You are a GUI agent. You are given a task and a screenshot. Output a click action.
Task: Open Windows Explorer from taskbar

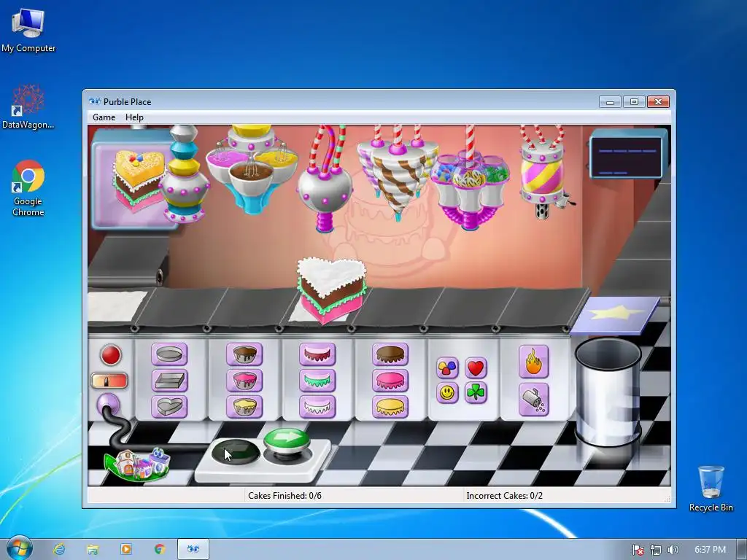tap(93, 549)
